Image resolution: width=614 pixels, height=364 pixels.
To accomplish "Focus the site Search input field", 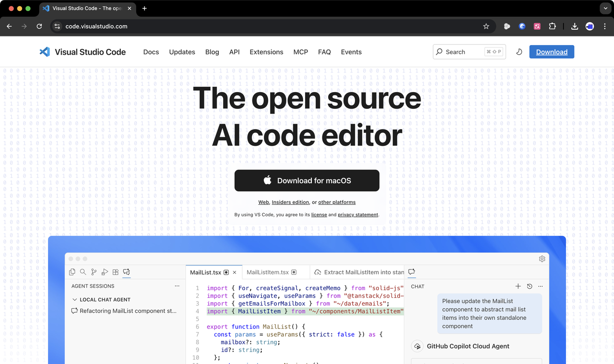I will pyautogui.click(x=470, y=52).
